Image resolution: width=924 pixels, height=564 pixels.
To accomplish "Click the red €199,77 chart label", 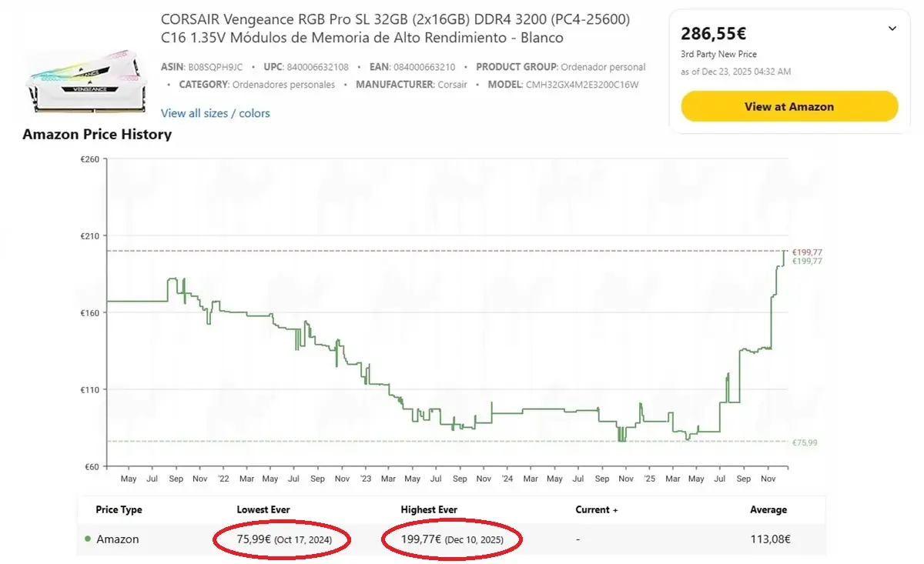I will pyautogui.click(x=807, y=252).
